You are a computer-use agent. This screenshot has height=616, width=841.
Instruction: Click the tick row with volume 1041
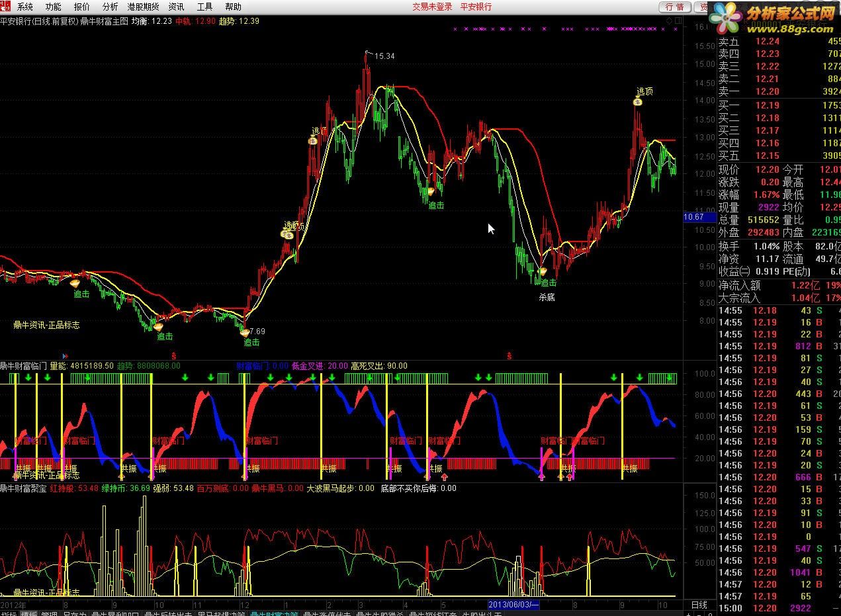point(779,572)
